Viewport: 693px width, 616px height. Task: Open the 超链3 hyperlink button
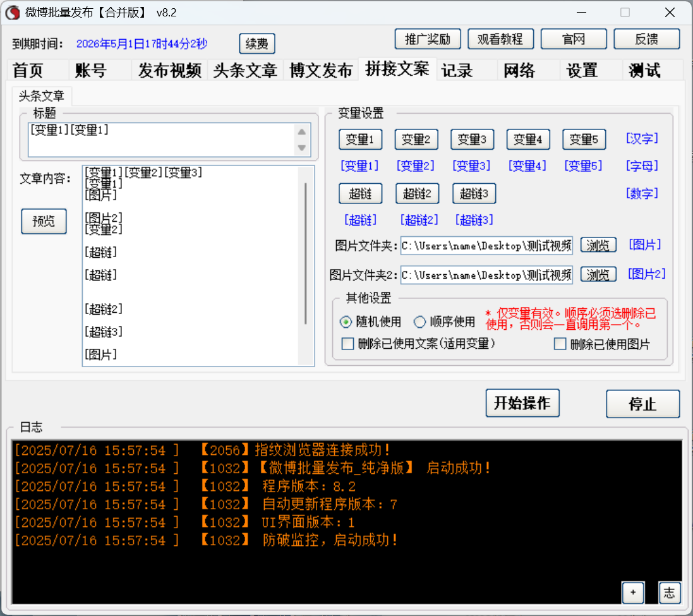[474, 193]
